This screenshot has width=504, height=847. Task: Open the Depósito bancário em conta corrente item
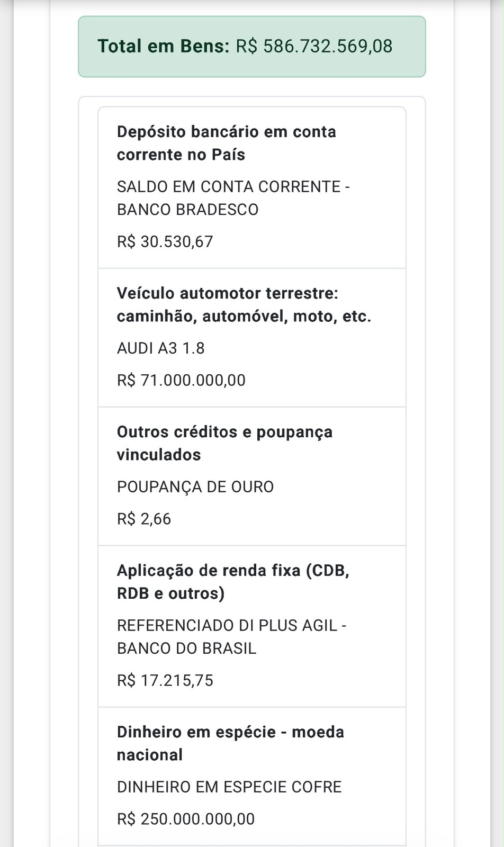pos(252,188)
